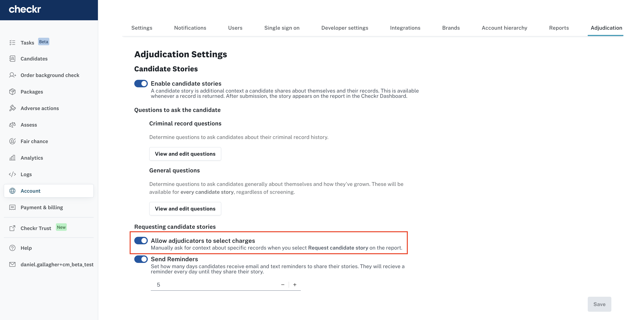Viewport: 644px width, 320px height.
Task: Click the Assess scales icon
Action: click(x=12, y=125)
